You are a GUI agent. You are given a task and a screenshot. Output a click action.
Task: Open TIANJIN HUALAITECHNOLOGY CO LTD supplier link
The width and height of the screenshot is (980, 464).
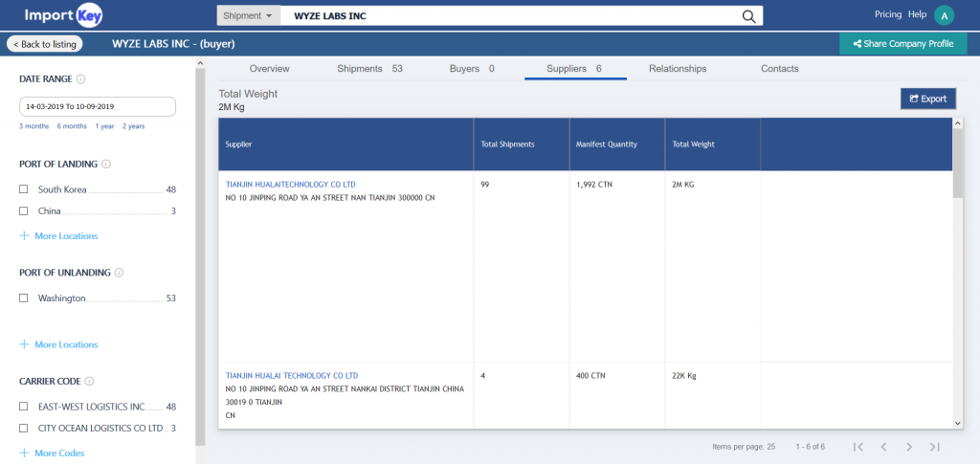(x=291, y=185)
